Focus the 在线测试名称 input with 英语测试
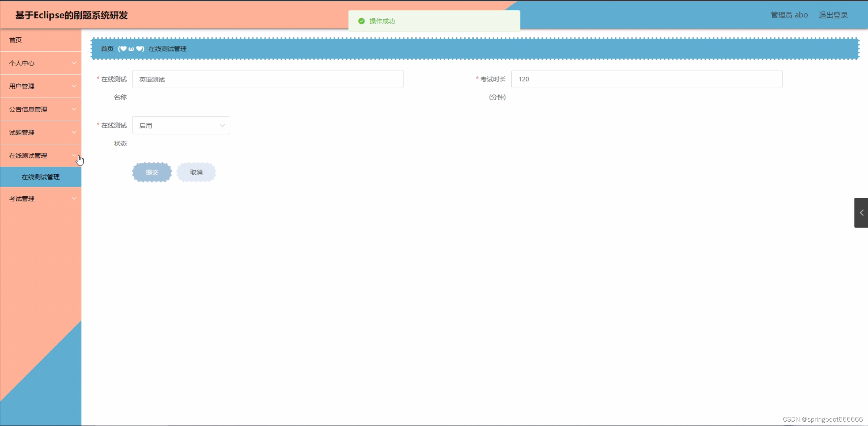 tap(267, 79)
